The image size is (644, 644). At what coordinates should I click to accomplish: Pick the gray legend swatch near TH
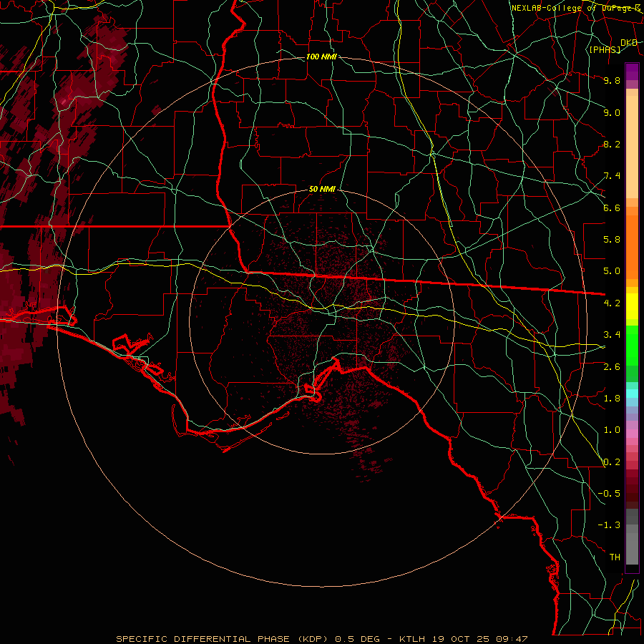[x=632, y=548]
